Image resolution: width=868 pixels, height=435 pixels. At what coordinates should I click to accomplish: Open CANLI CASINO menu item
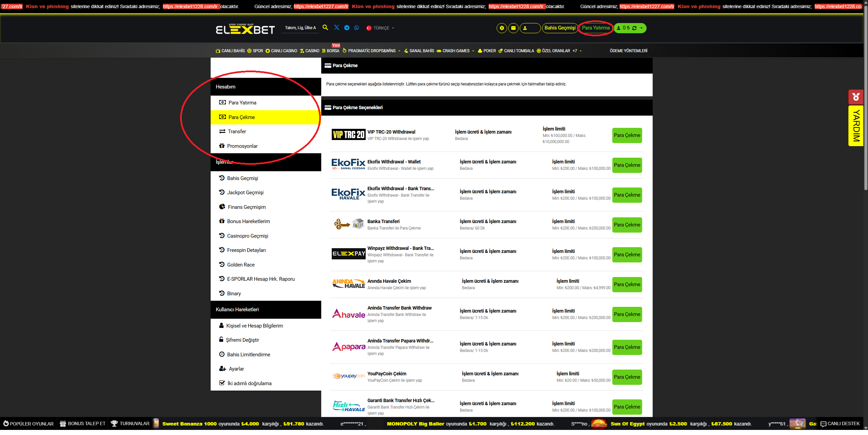[x=281, y=51]
